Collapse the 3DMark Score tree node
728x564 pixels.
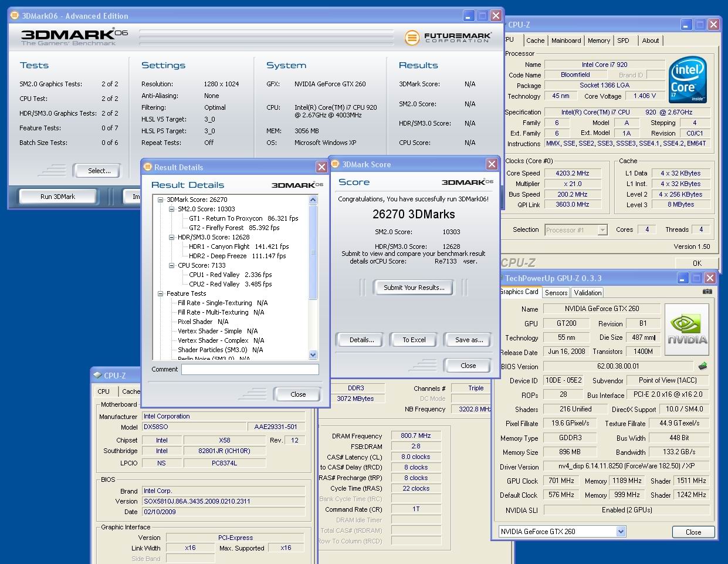[x=160, y=200]
